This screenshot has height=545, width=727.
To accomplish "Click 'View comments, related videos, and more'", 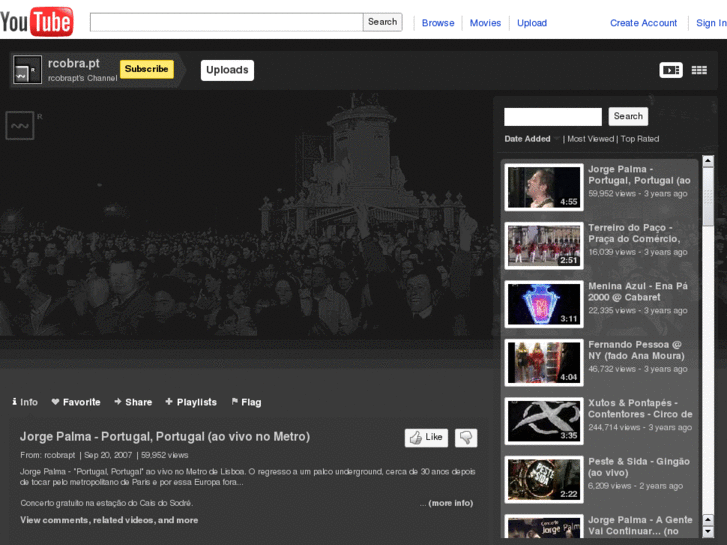I will [109, 520].
